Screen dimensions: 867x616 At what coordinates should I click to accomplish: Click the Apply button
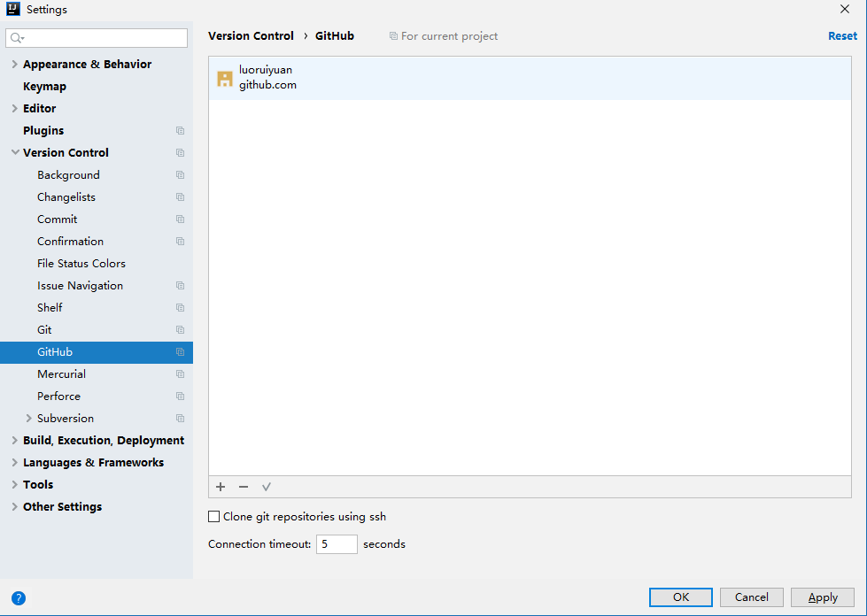(x=823, y=597)
